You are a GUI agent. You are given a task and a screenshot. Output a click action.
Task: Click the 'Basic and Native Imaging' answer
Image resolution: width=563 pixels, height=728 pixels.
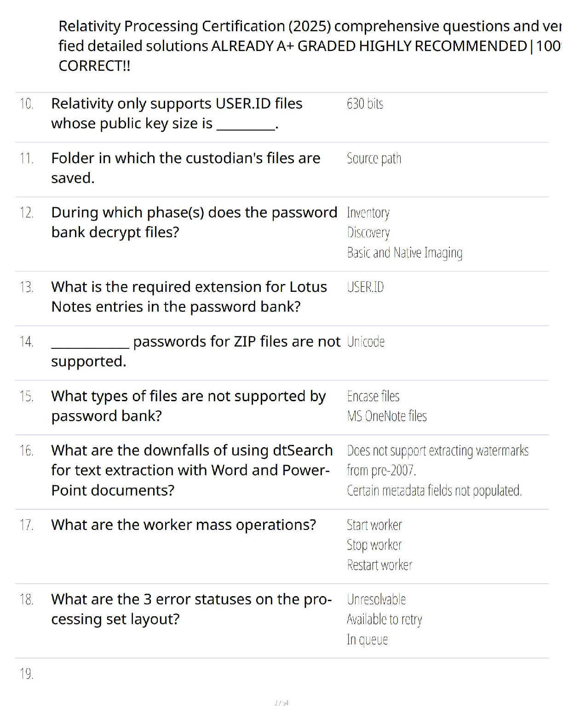pos(404,253)
